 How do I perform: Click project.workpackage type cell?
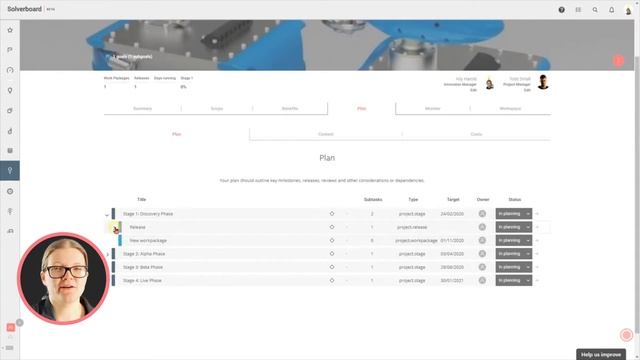416,241
